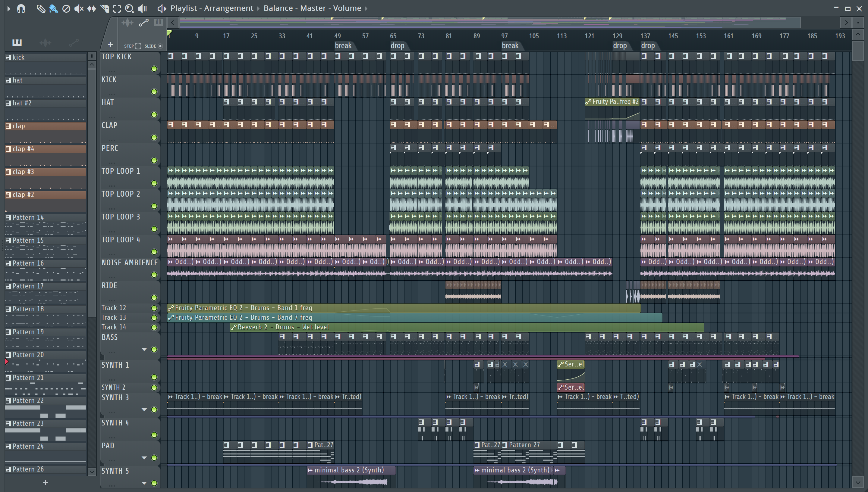Add a new pattern at picker bottom

45,483
